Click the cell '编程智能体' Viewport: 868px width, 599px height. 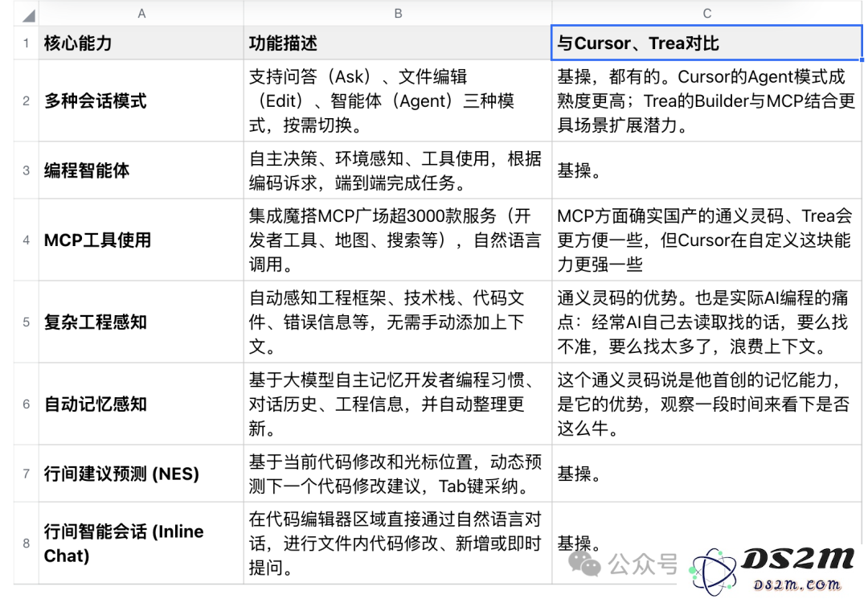[x=141, y=170]
